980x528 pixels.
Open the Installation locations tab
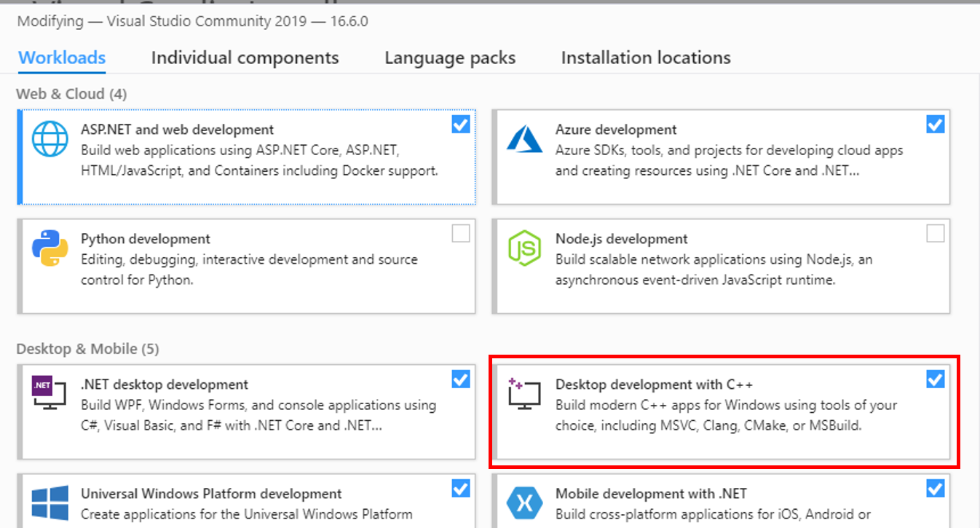click(x=646, y=58)
